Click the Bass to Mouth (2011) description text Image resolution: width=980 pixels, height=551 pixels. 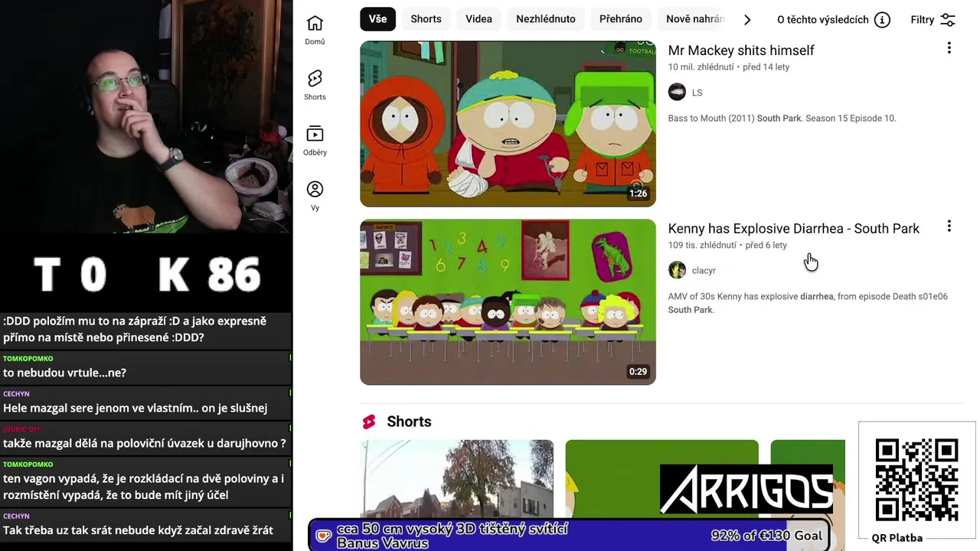point(782,119)
